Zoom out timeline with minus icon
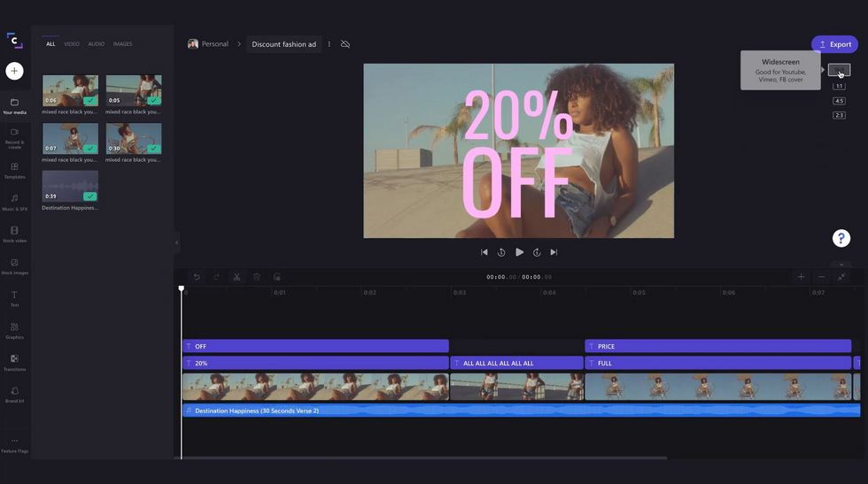 point(822,277)
